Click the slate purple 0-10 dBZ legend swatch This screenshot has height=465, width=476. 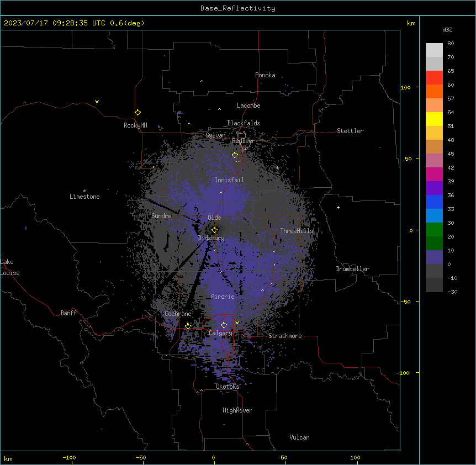(434, 257)
